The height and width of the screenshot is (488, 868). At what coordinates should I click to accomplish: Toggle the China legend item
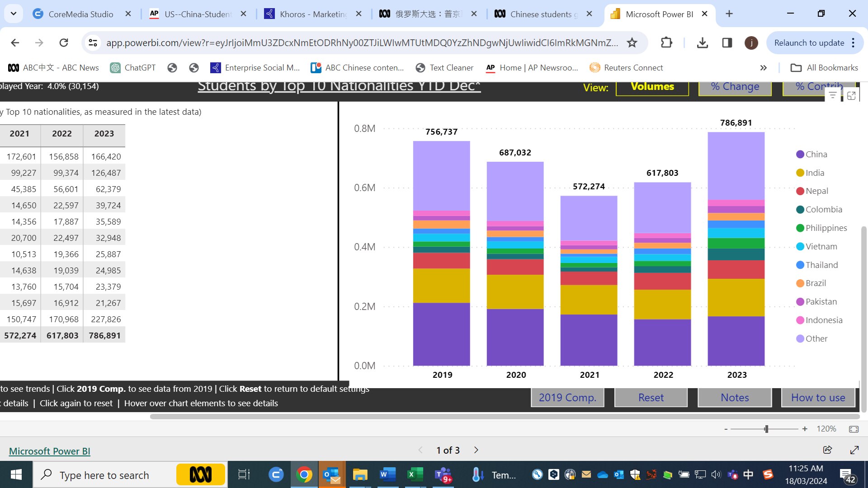tap(816, 155)
